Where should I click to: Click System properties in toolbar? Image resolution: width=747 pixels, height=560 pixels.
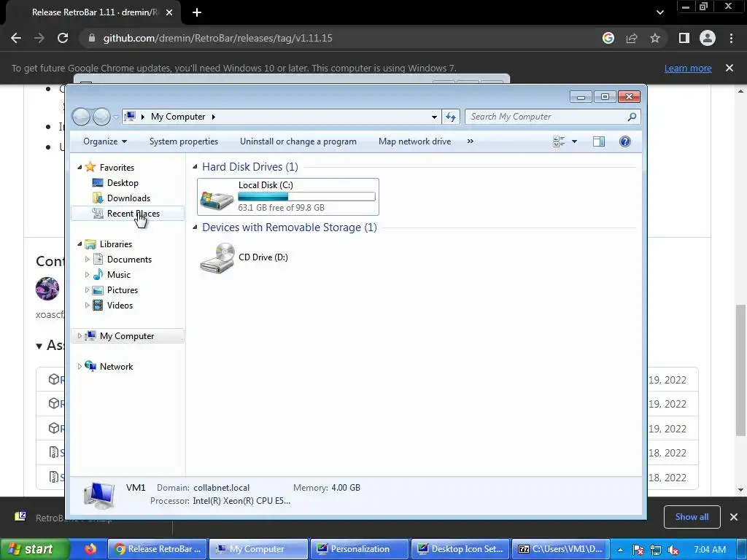[x=184, y=141]
